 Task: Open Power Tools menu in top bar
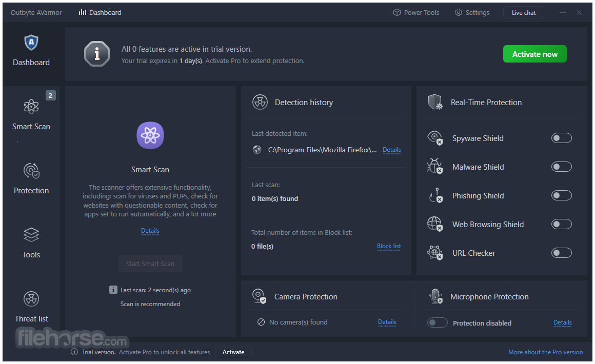(x=416, y=12)
